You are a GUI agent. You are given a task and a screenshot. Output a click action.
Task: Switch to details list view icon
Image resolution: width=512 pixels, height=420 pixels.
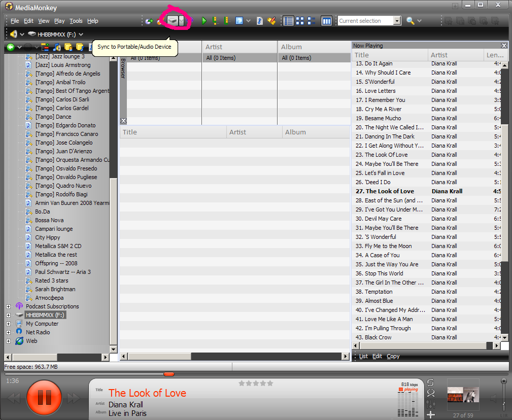pos(288,21)
